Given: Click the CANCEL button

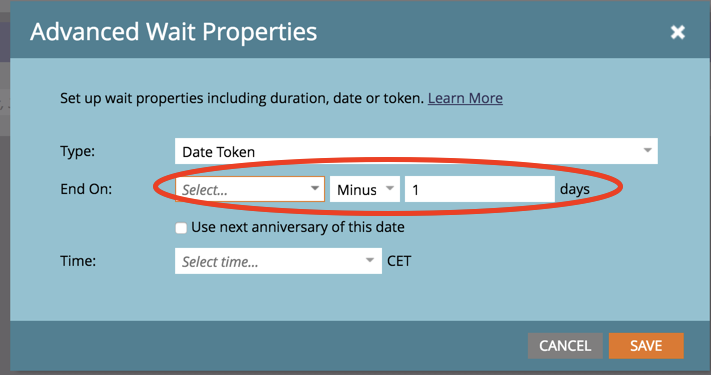Looking at the screenshot, I should pyautogui.click(x=565, y=346).
